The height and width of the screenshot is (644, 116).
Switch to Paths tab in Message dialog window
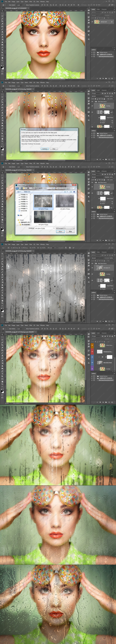point(98,90)
